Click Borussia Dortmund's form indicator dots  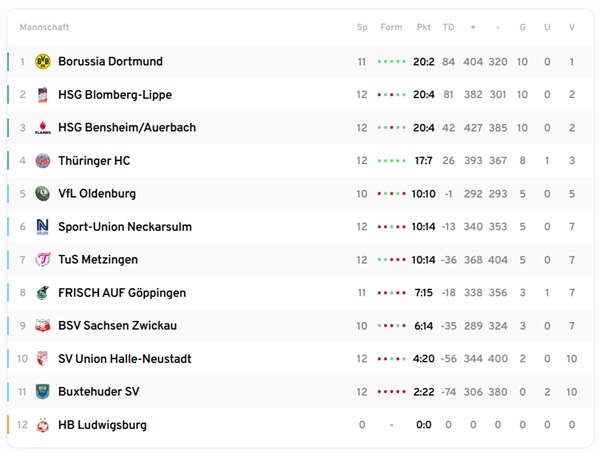(x=391, y=62)
